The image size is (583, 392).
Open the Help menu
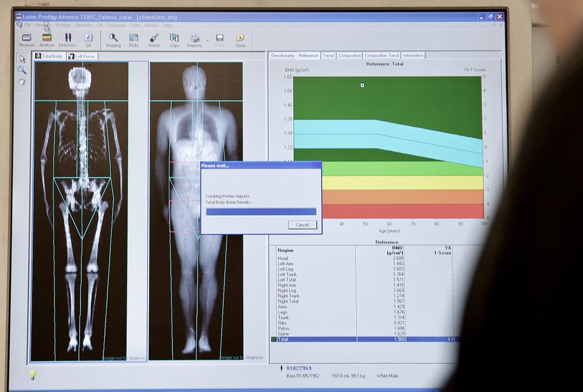pyautogui.click(x=168, y=25)
